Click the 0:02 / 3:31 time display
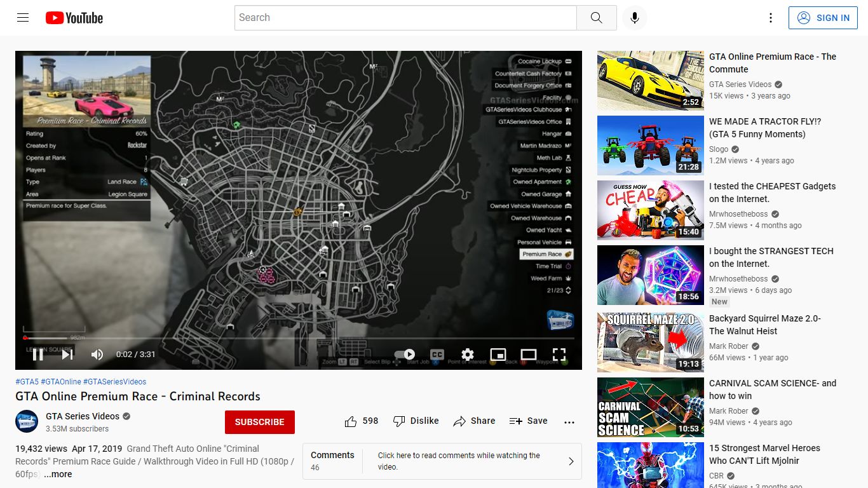This screenshot has width=868, height=488. [x=135, y=354]
